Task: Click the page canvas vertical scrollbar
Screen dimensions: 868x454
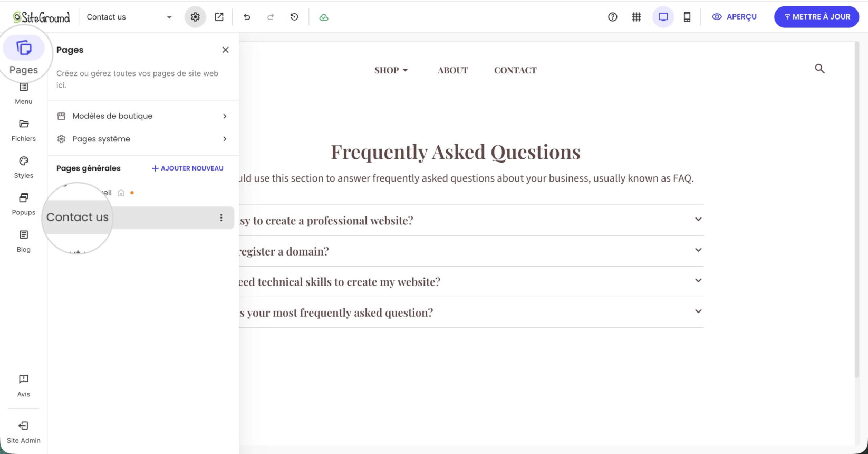Action: [857, 210]
